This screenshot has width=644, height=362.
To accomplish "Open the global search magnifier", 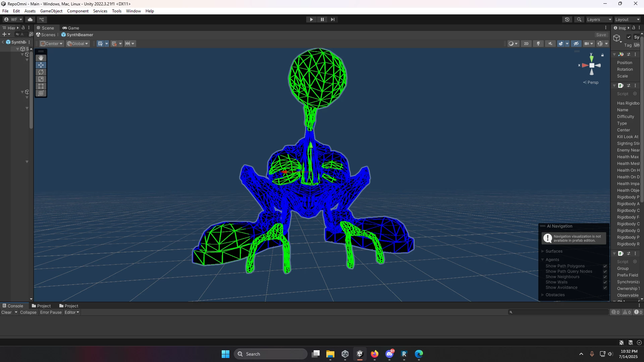I will 579,19.
